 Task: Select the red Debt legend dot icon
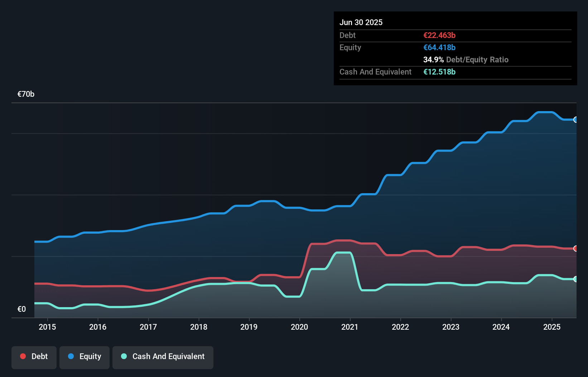coord(22,356)
